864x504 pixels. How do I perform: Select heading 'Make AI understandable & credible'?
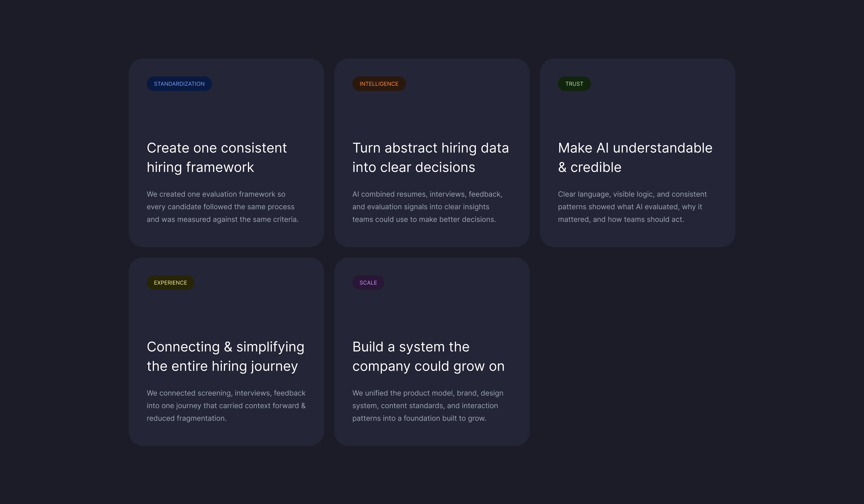tap(635, 157)
